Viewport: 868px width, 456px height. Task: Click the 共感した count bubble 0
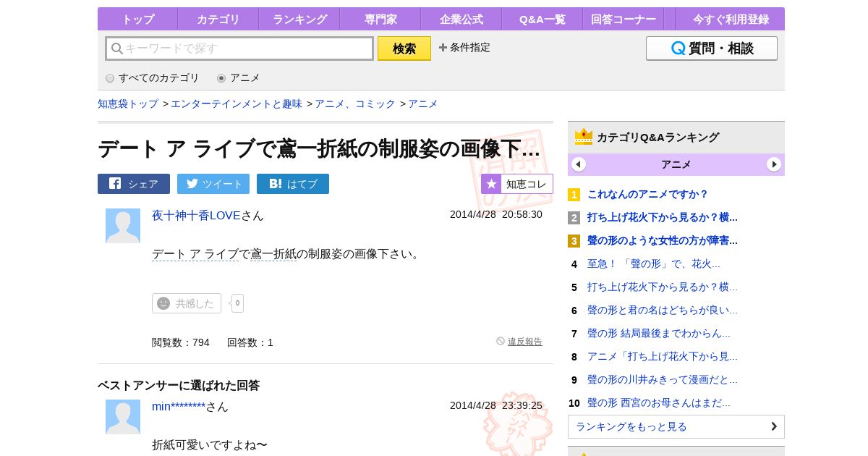point(237,303)
